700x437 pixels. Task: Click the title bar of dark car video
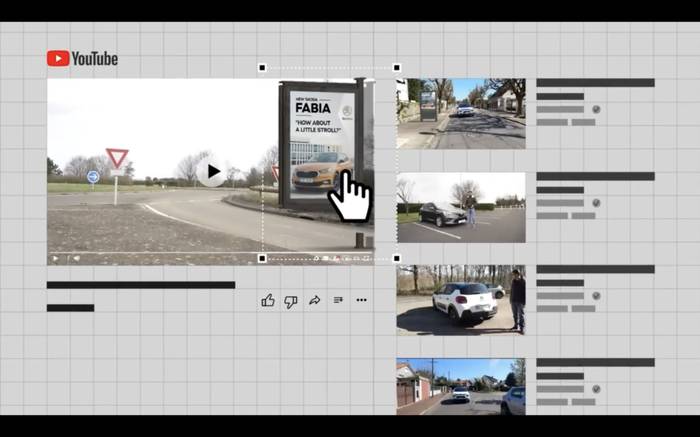(x=596, y=176)
